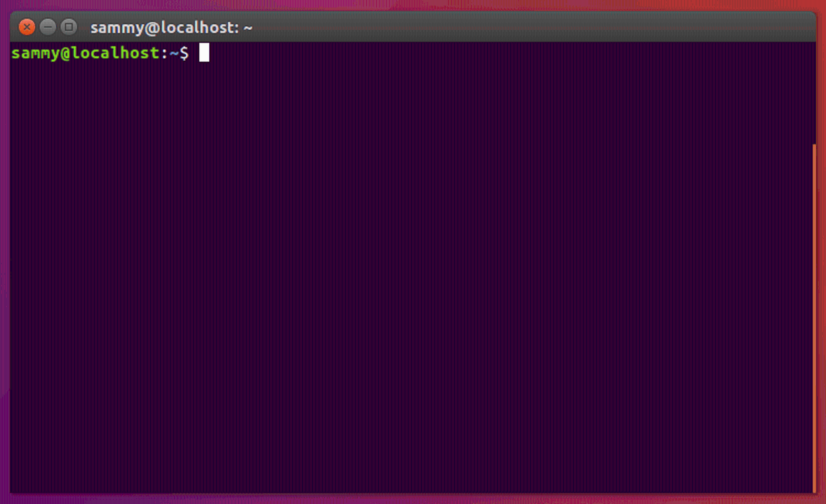This screenshot has height=504, width=826.
Task: Close the sammy@localhost terminal window
Action: [x=27, y=27]
